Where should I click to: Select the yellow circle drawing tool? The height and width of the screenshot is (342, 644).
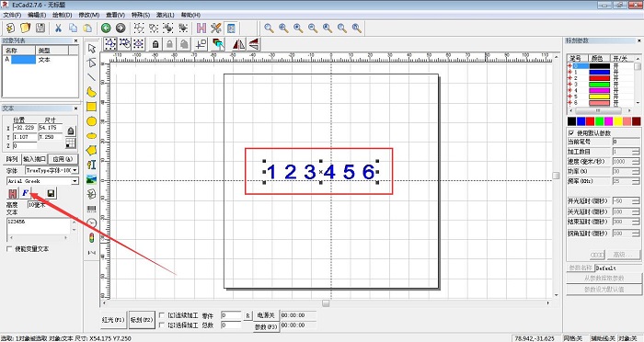click(x=91, y=121)
